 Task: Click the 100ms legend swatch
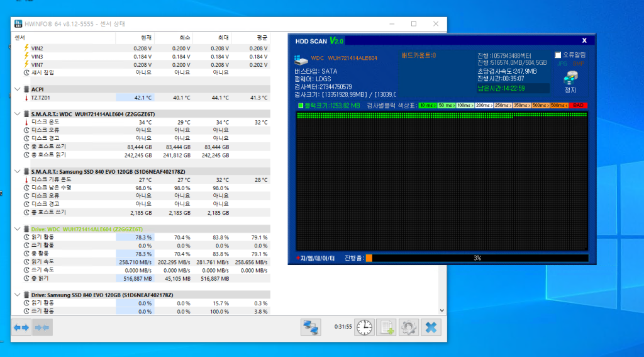465,106
